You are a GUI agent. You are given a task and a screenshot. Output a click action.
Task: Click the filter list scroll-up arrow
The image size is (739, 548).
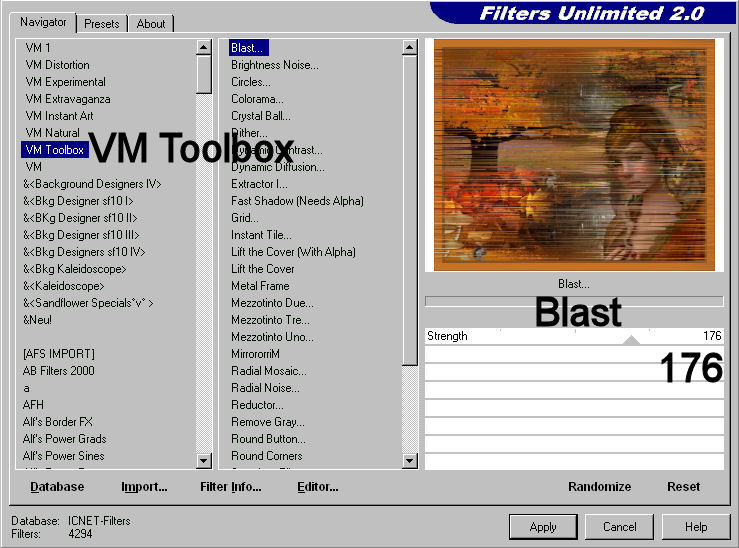click(410, 47)
